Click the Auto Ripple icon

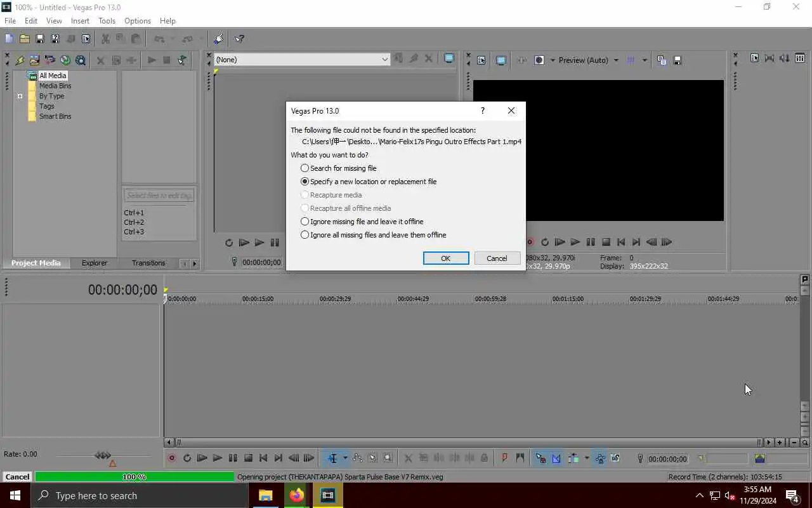click(573, 458)
